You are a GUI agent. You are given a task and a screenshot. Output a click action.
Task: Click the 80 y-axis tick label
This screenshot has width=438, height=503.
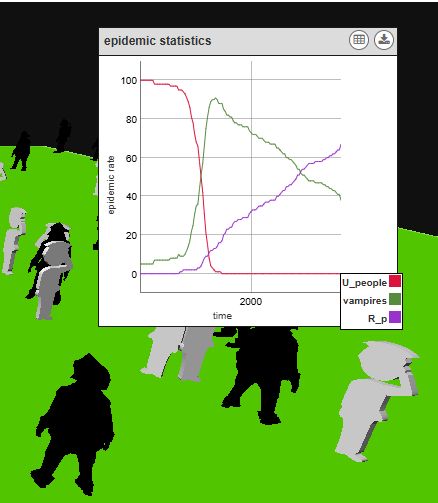pos(131,120)
